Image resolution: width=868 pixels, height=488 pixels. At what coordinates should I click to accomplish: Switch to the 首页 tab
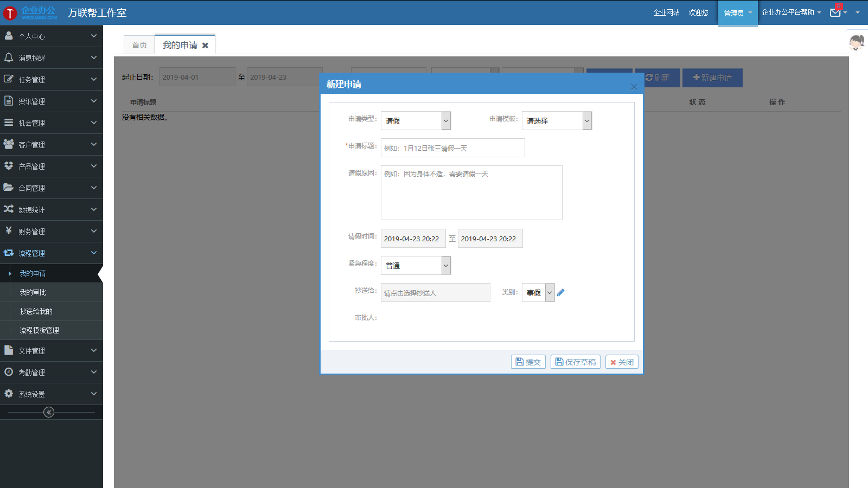(139, 45)
